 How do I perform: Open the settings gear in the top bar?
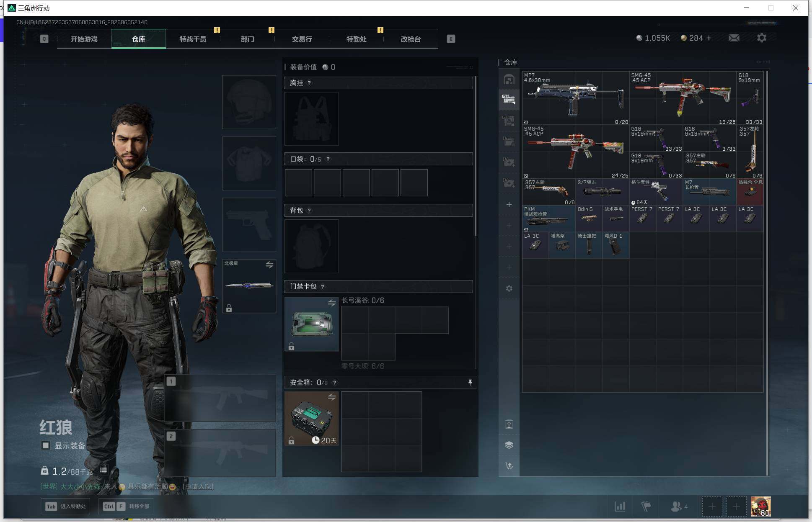[762, 38]
